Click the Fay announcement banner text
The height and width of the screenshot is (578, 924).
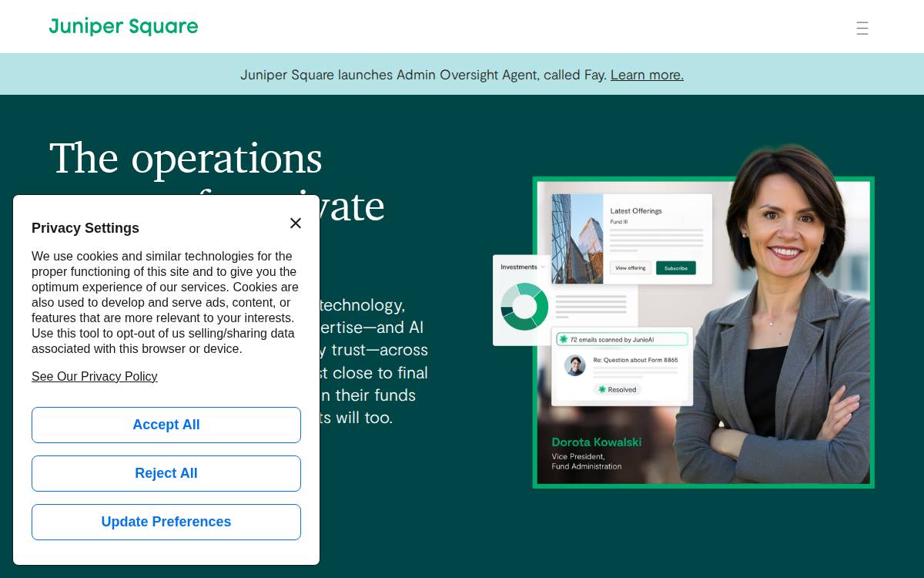(423, 75)
